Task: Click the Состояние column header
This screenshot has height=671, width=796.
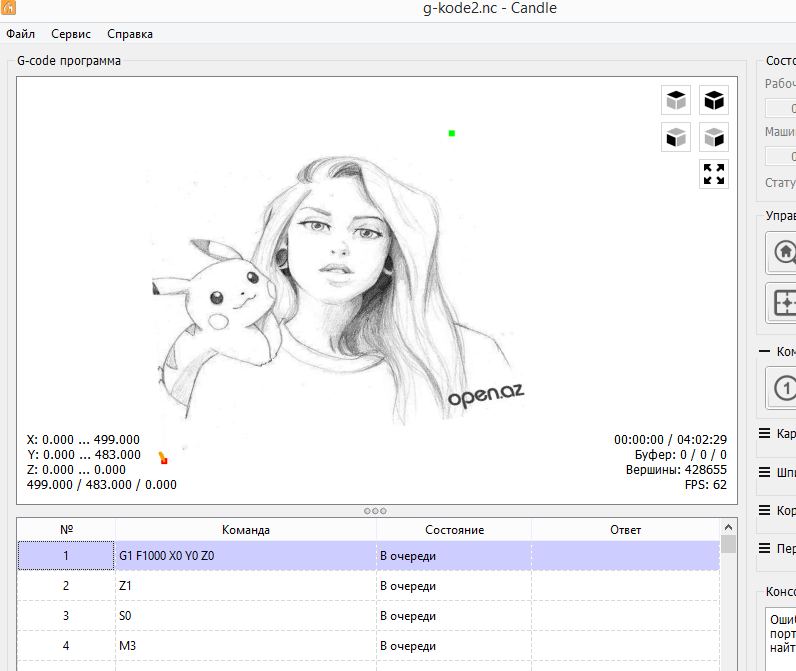Action: tap(454, 529)
